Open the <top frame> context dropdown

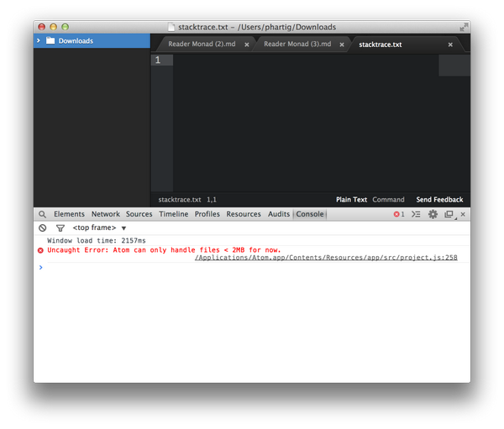click(99, 228)
